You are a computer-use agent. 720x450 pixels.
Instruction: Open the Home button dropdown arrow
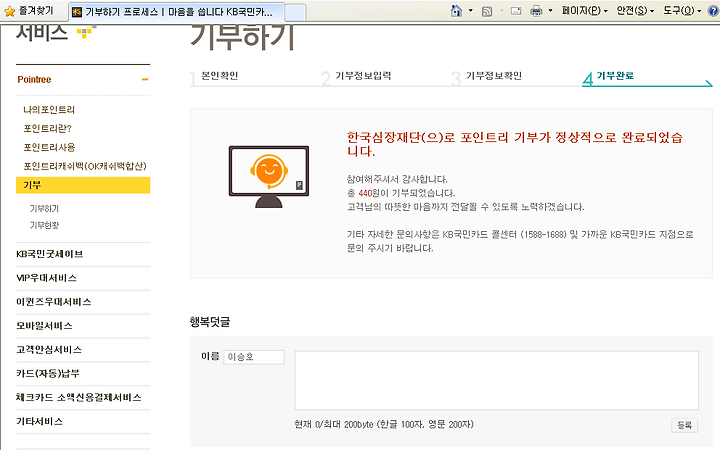tap(471, 11)
